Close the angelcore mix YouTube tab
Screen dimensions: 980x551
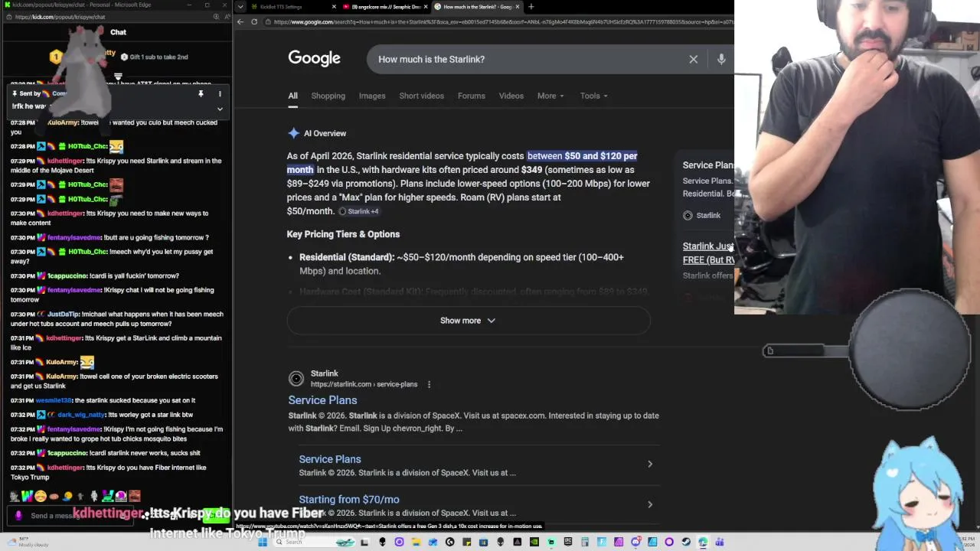click(x=426, y=7)
